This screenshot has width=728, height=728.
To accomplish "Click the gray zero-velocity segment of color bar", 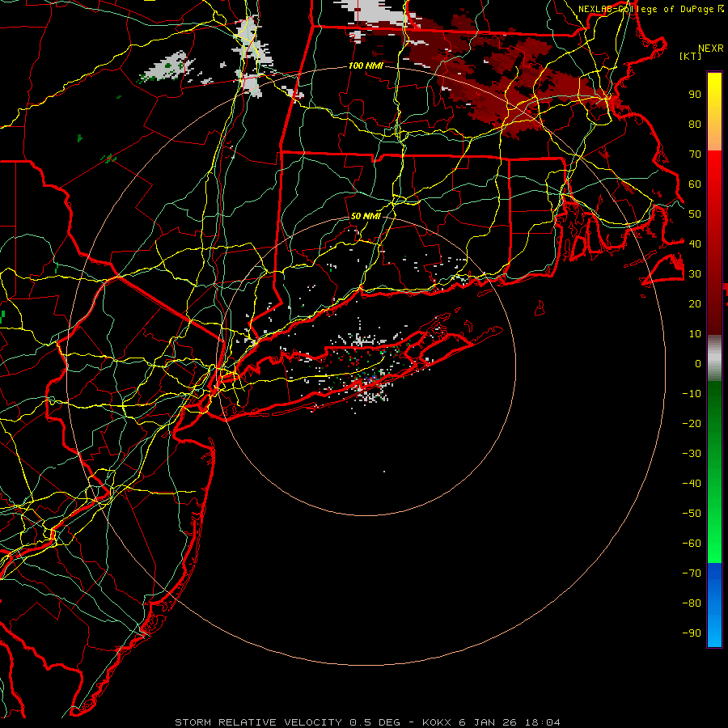I will coord(714,358).
